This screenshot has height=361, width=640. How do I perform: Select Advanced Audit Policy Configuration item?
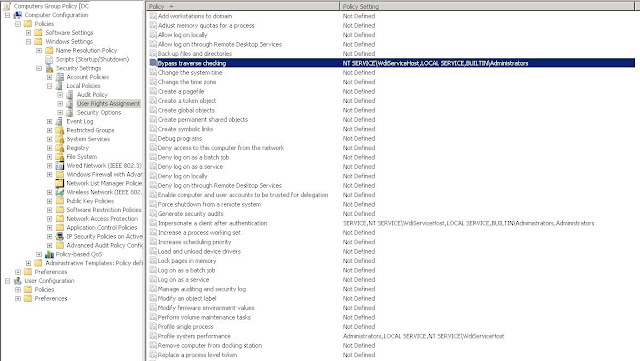pos(104,245)
